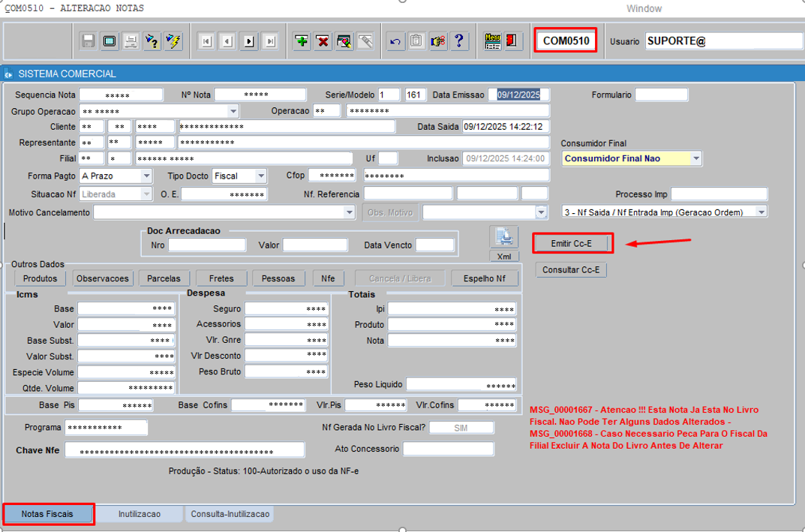Viewport: 805px width, 532px height.
Task: Click the Data Emissao date field
Action: [522, 95]
